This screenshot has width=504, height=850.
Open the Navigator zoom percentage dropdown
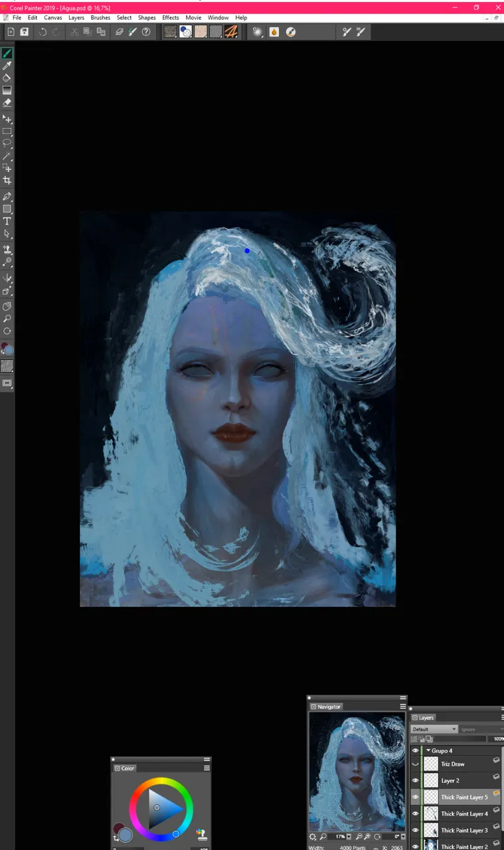[x=349, y=837]
